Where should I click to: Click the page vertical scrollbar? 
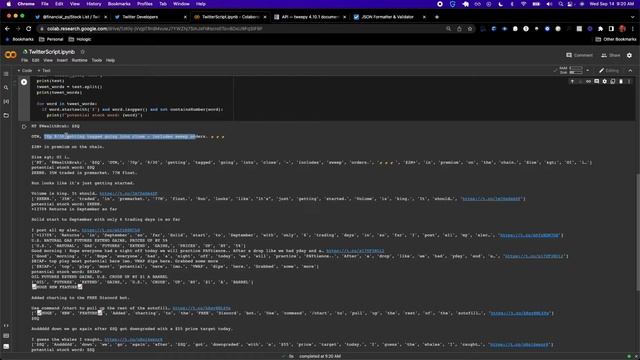coord(638,233)
